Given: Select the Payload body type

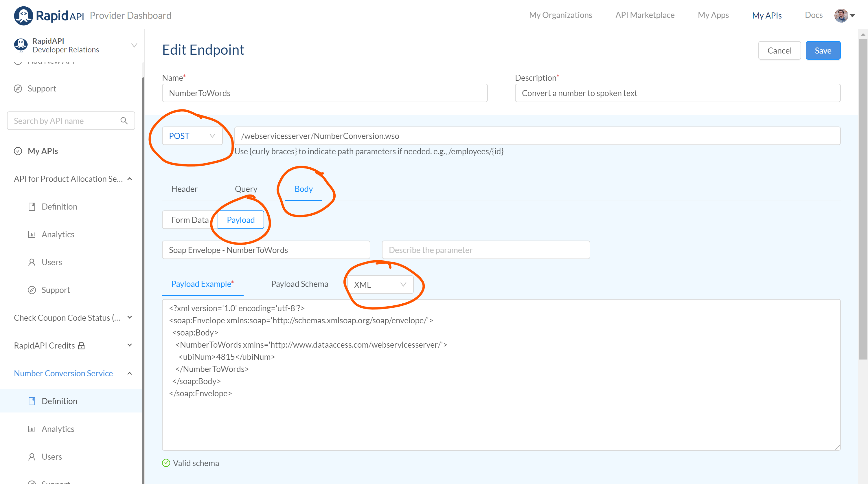Looking at the screenshot, I should click(x=241, y=220).
